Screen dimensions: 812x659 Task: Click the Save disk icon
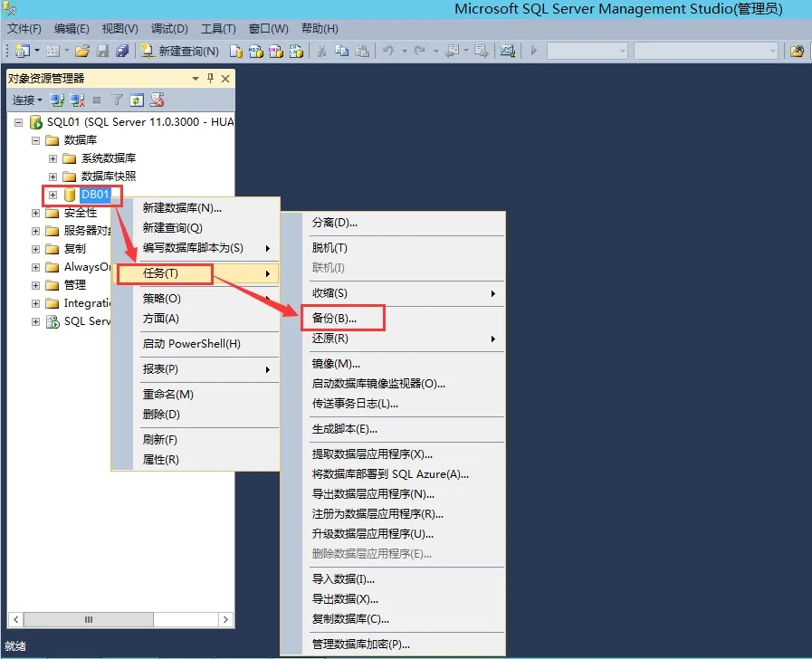(102, 51)
